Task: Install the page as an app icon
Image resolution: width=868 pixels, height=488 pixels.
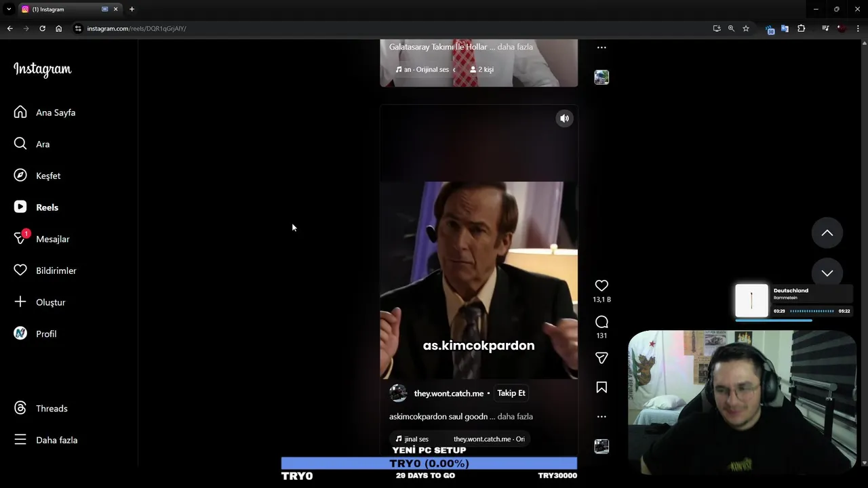Action: click(x=717, y=28)
